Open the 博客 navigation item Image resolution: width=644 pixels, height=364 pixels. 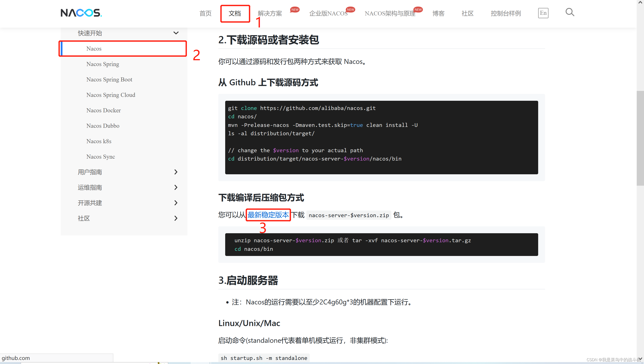coord(438,14)
